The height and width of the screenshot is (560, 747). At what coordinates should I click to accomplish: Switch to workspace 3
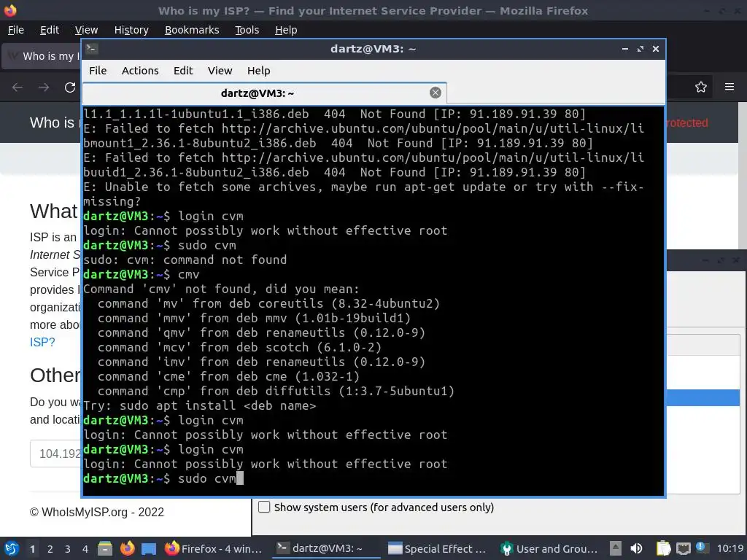pyautogui.click(x=68, y=549)
